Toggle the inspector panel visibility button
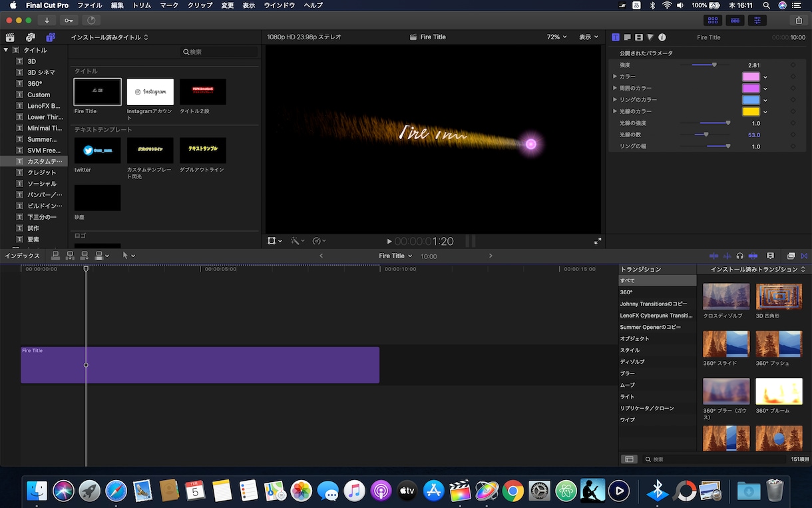 coord(757,21)
